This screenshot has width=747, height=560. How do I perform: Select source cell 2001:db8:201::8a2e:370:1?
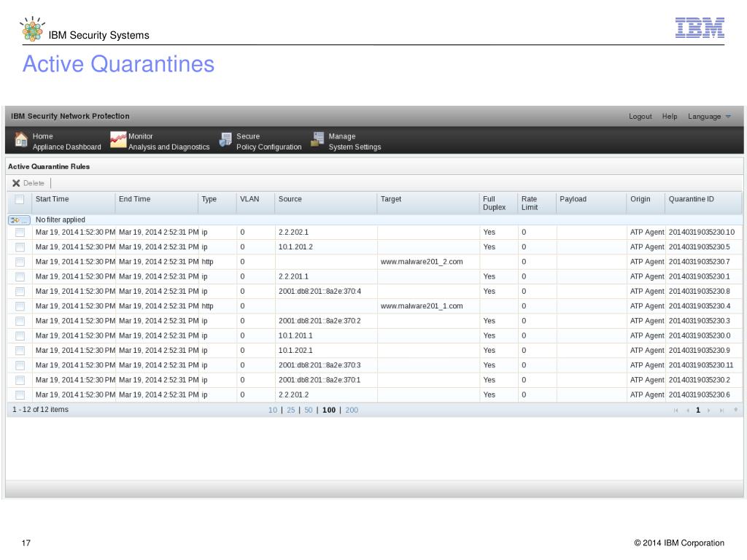tap(320, 380)
